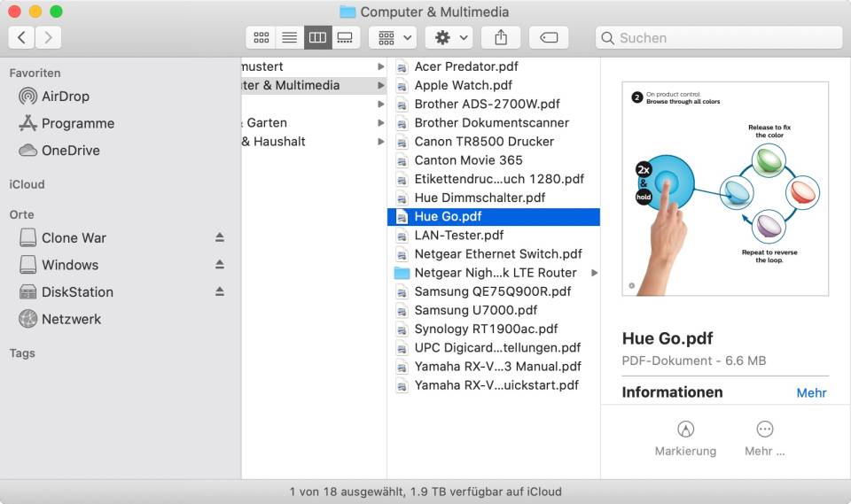Click the Edit Tags toolbar button
The height and width of the screenshot is (504, 851).
pyautogui.click(x=549, y=37)
